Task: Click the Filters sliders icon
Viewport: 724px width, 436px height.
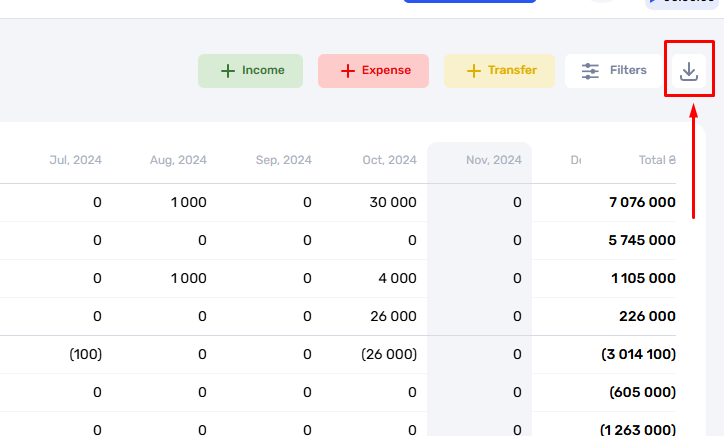Action: tap(590, 71)
